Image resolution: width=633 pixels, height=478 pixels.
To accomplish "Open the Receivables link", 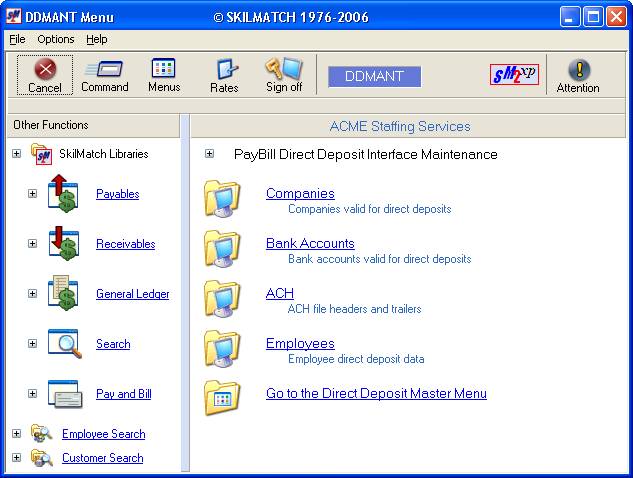I will pos(126,244).
